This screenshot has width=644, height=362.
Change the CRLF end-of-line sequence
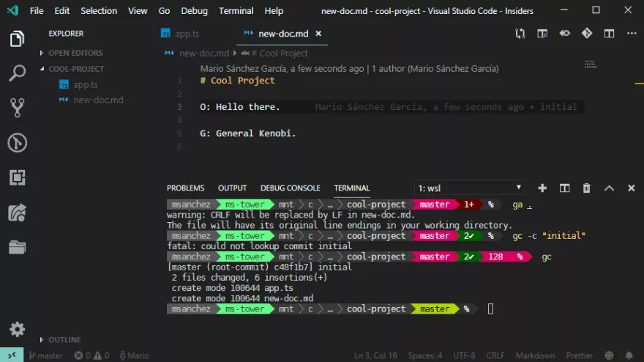495,355
